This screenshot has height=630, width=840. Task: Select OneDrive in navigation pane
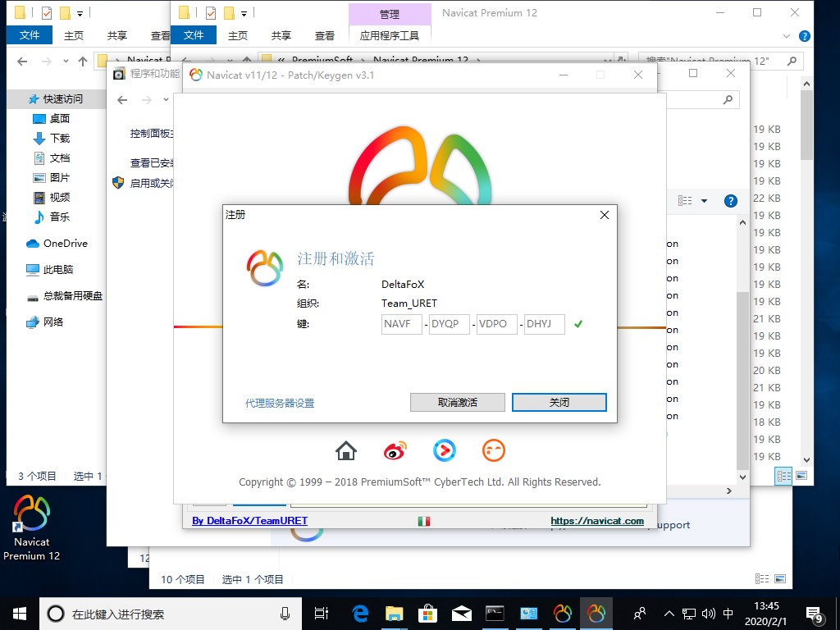(x=57, y=243)
